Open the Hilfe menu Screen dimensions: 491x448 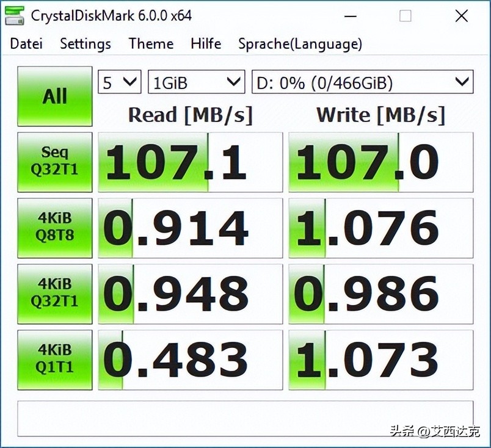pos(205,44)
